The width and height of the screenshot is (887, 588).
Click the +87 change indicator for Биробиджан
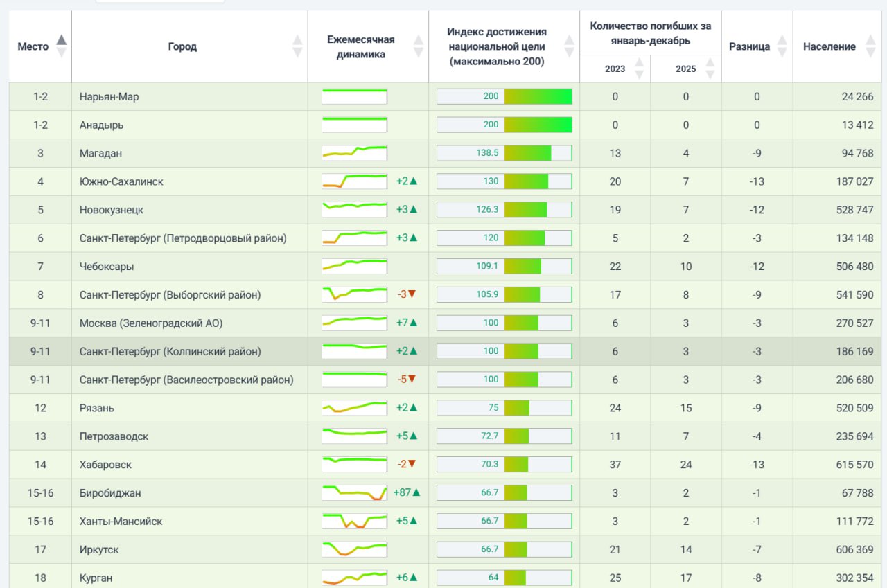pyautogui.click(x=406, y=493)
